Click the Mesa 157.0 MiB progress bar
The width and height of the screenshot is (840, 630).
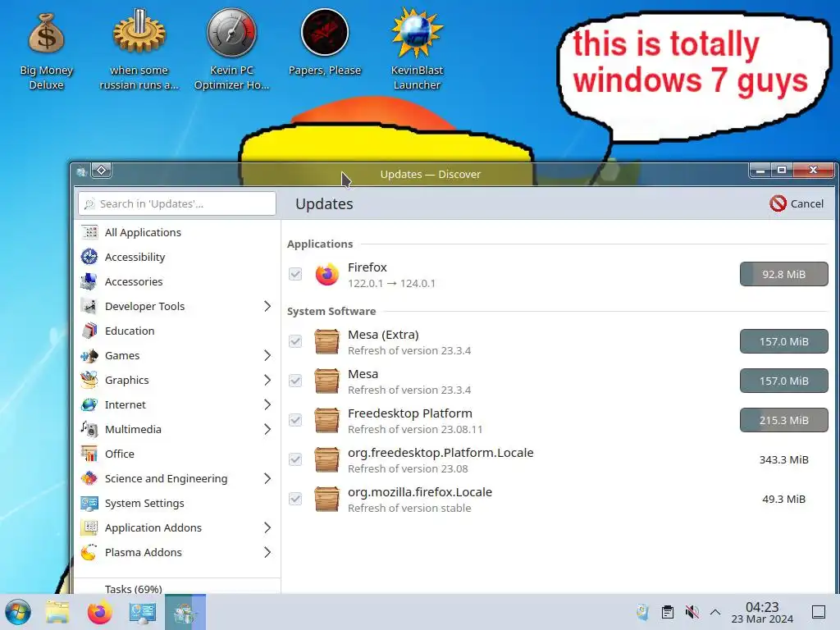pyautogui.click(x=783, y=381)
